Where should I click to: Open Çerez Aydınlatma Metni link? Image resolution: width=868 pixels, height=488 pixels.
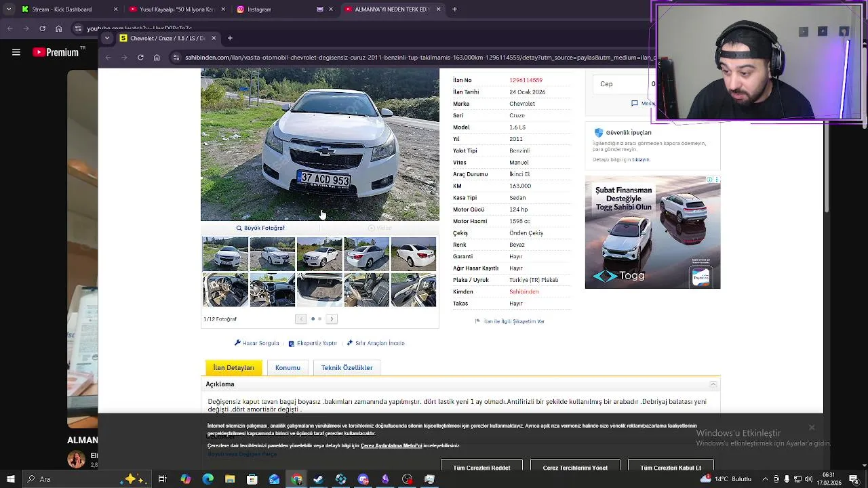coord(391,446)
